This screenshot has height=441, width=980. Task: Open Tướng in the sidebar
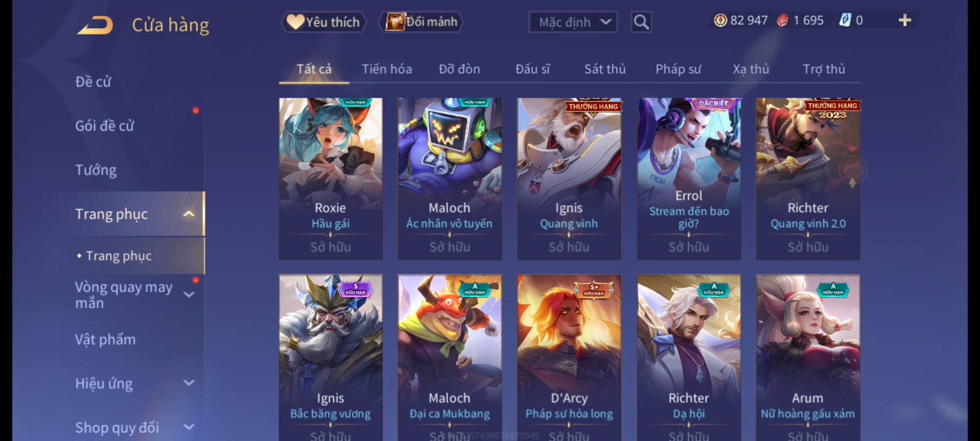pyautogui.click(x=96, y=170)
